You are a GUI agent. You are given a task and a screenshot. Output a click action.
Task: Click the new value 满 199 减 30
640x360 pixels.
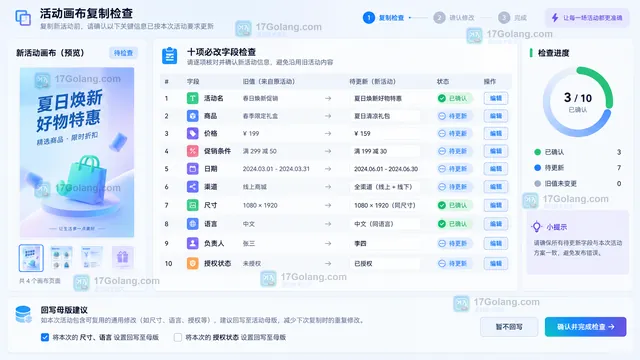point(385,151)
